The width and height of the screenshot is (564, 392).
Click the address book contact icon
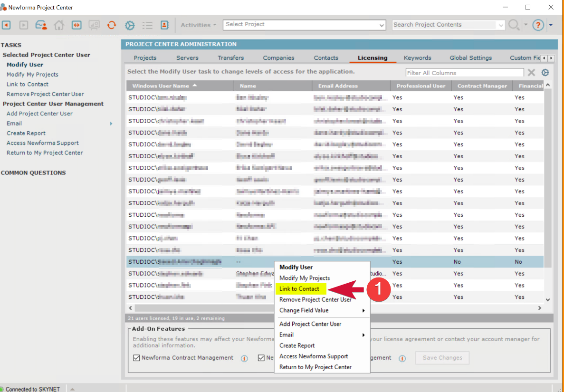165,25
